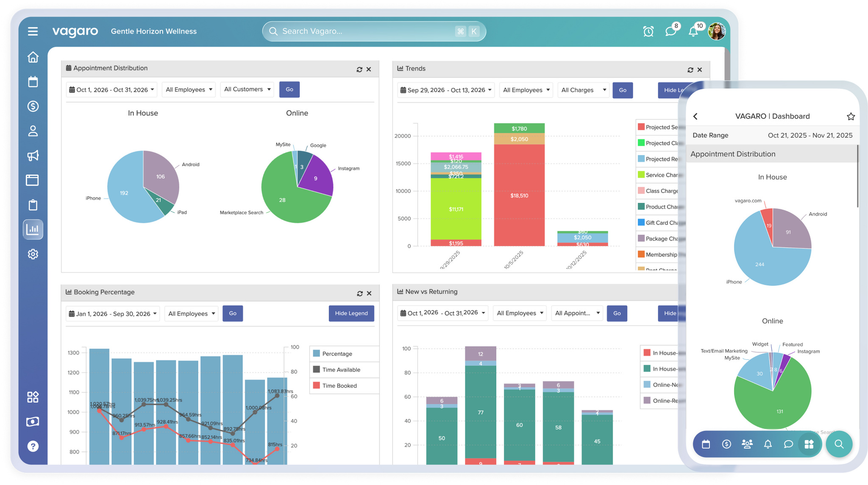This screenshot has width=868, height=485.
Task: Open Appointment Distribution date range Oct 1 - Oct 31
Action: click(x=111, y=90)
